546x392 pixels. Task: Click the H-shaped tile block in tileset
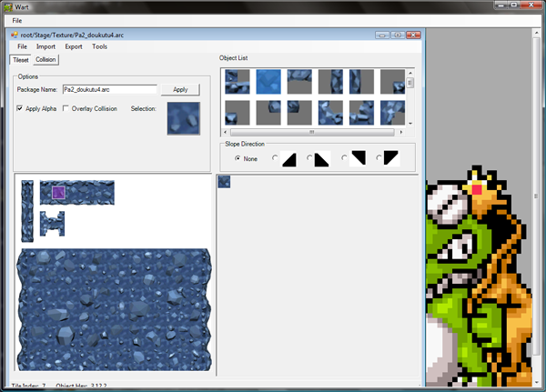52,224
